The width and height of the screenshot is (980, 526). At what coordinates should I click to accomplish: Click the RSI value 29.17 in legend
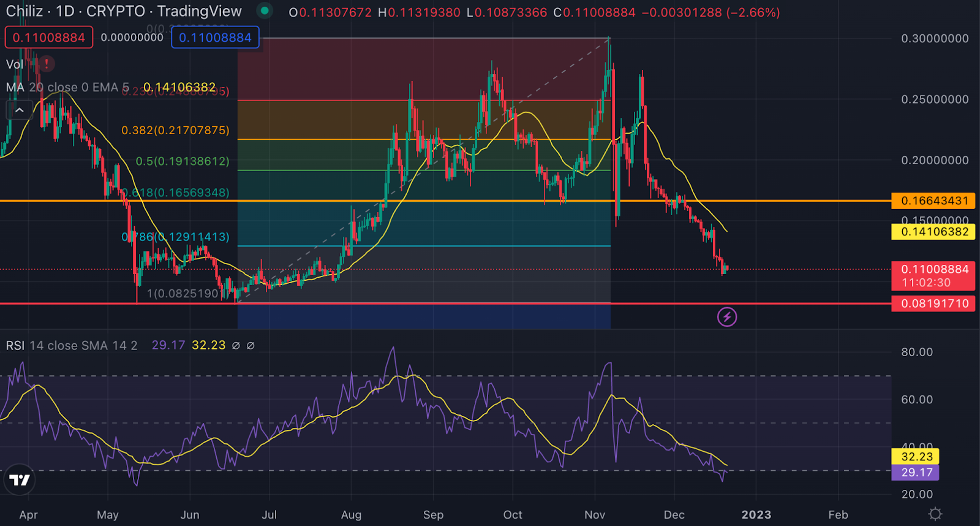(x=168, y=345)
